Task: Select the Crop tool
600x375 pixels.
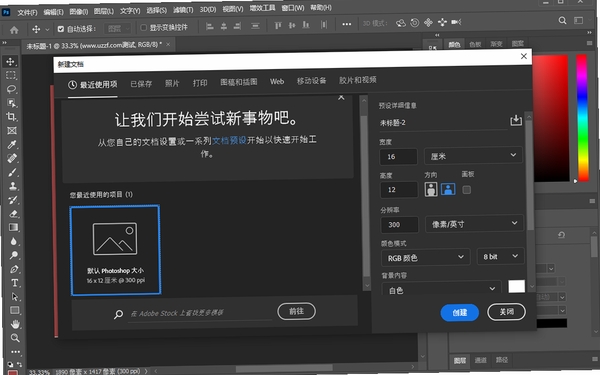Action: click(x=12, y=116)
